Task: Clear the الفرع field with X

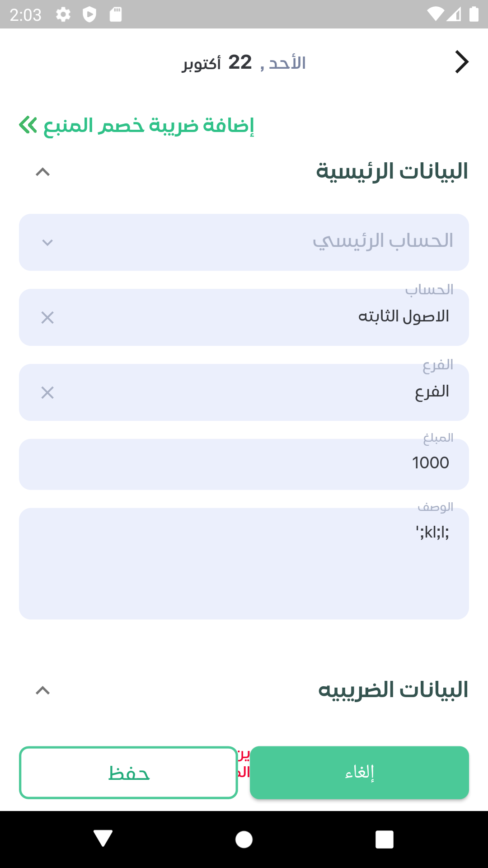Action: tap(47, 392)
